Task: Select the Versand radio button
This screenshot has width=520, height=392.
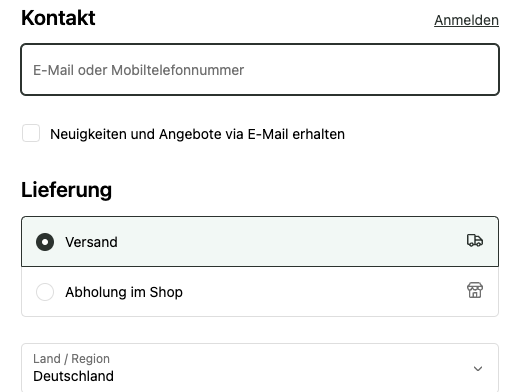Action: tap(45, 242)
